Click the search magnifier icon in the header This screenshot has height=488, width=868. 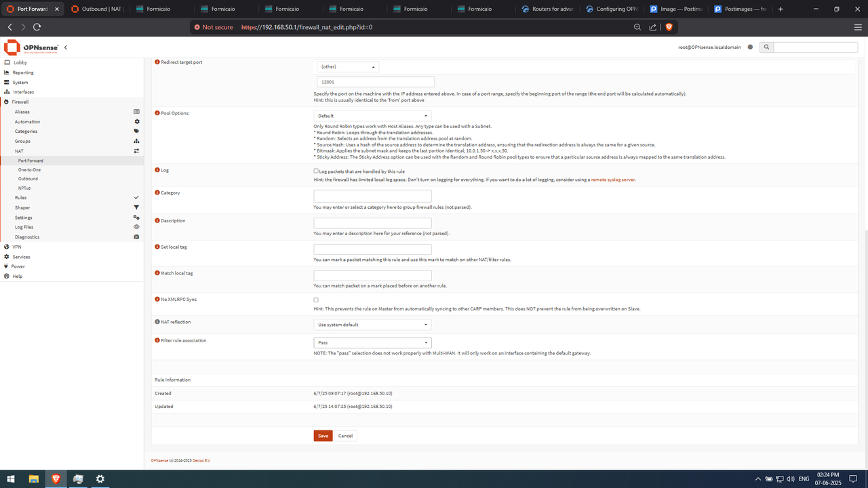(x=766, y=47)
